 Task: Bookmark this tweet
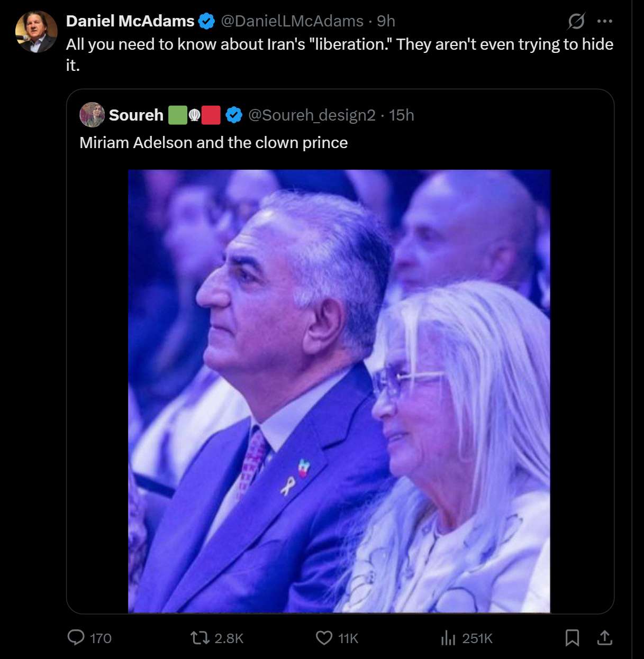[x=572, y=638]
